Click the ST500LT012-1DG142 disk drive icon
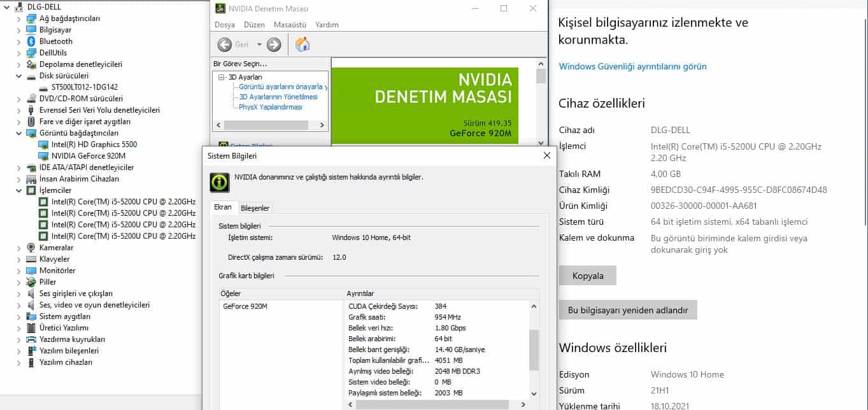 tap(43, 87)
